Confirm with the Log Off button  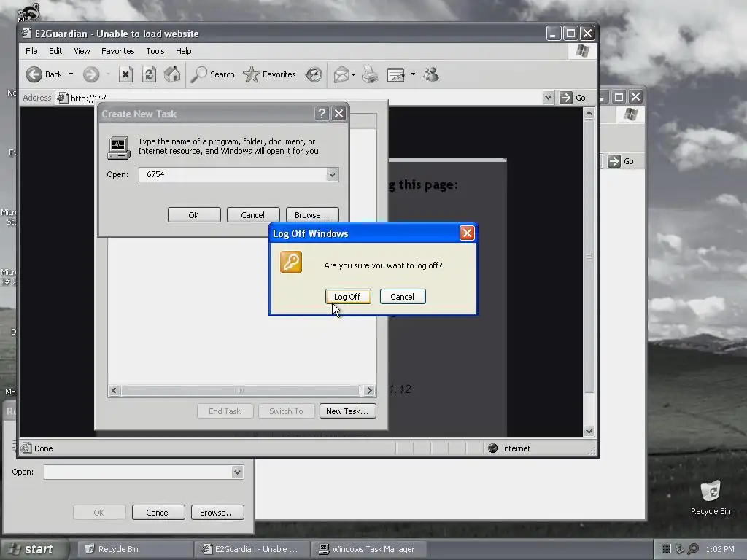coord(348,297)
